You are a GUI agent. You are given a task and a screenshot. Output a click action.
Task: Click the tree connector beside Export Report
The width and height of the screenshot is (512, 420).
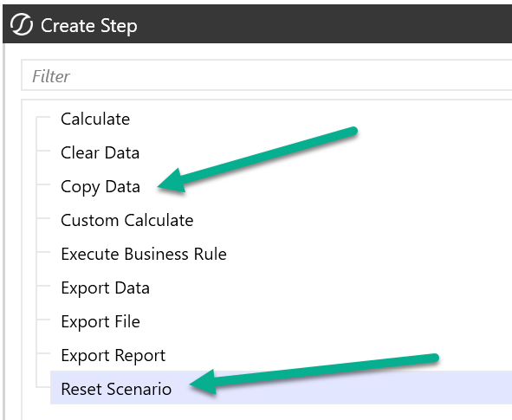(43, 353)
